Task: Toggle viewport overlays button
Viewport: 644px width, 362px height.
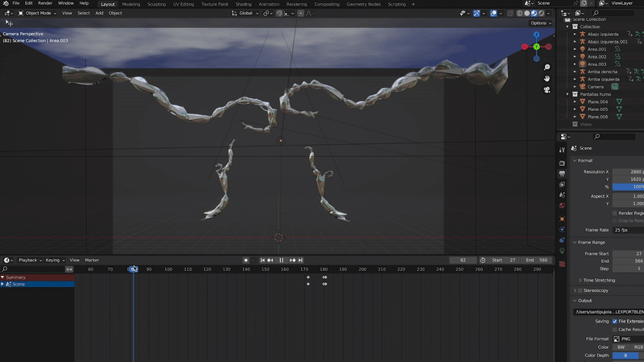Action: click(493, 13)
